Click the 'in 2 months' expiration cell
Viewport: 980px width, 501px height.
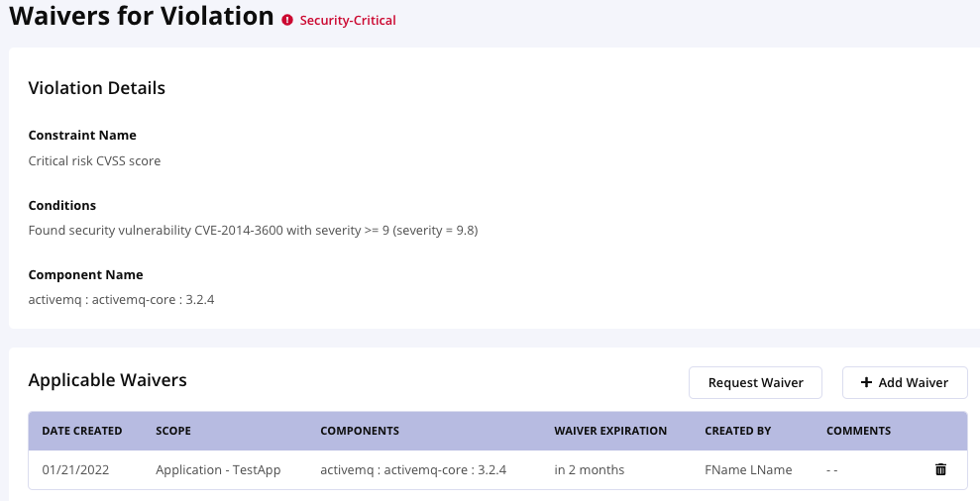coord(590,470)
